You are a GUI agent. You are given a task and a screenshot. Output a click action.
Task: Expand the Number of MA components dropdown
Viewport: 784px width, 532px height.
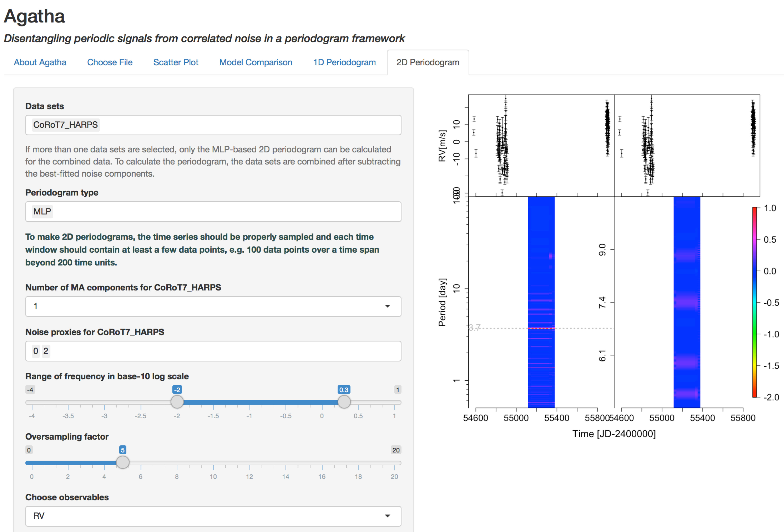pos(213,306)
